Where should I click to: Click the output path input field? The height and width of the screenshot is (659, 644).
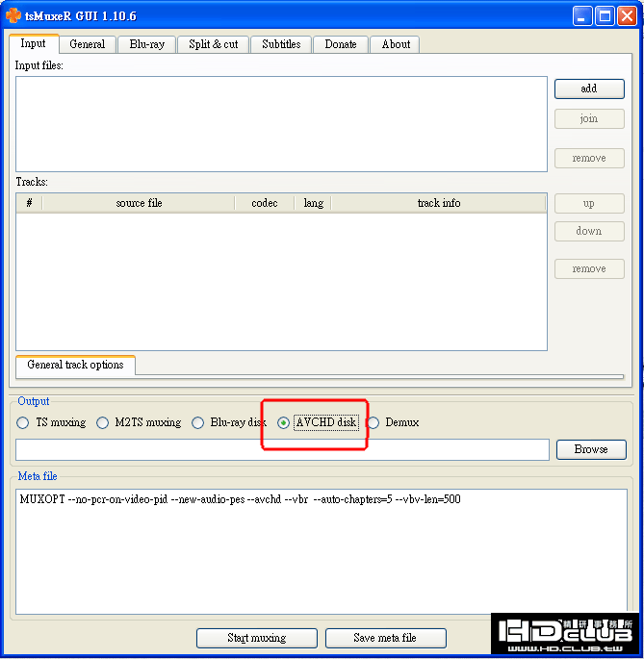click(282, 449)
